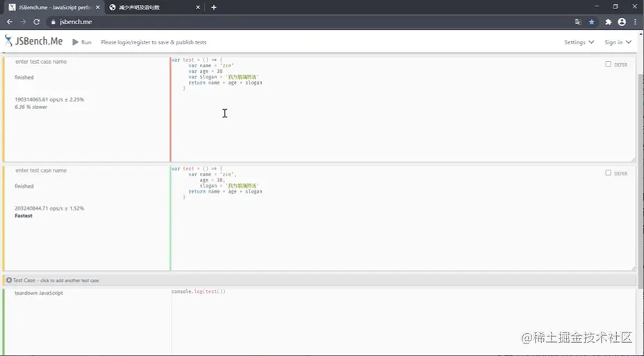Open the Sign in dropdown
Screen dimensions: 644x356
(x=618, y=42)
